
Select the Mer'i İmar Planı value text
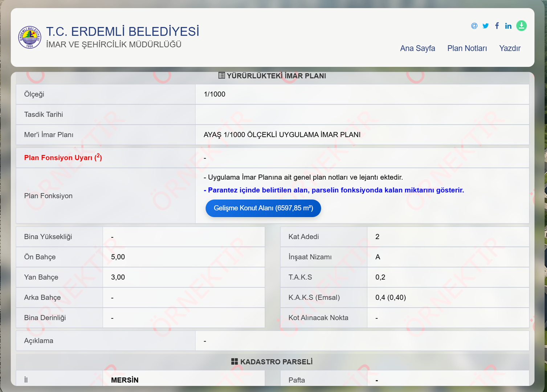tap(282, 135)
